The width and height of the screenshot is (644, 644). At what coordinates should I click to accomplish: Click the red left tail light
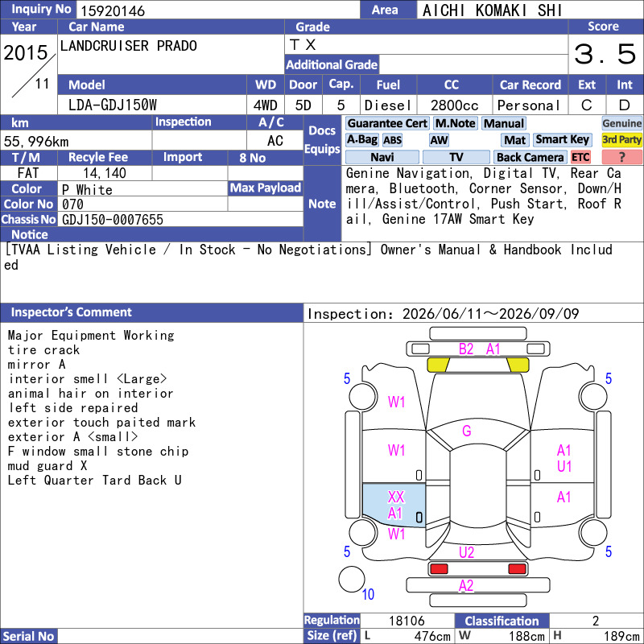[x=439, y=569]
